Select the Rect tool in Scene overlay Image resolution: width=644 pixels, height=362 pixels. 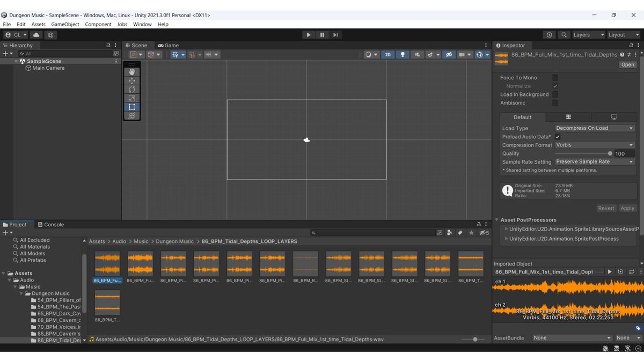(132, 107)
